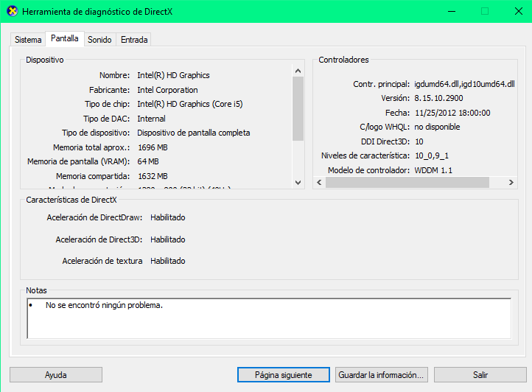Click the 'Intel Corporation' manufacturer value
532x392 pixels.
pos(167,90)
